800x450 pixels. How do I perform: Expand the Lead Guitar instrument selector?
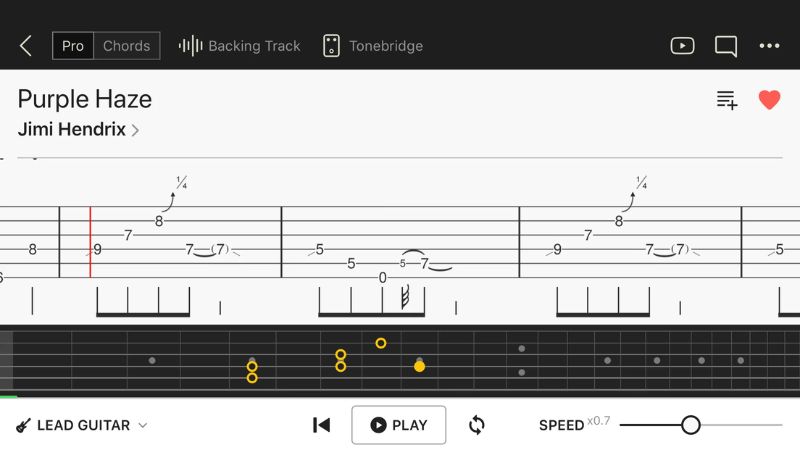click(82, 425)
